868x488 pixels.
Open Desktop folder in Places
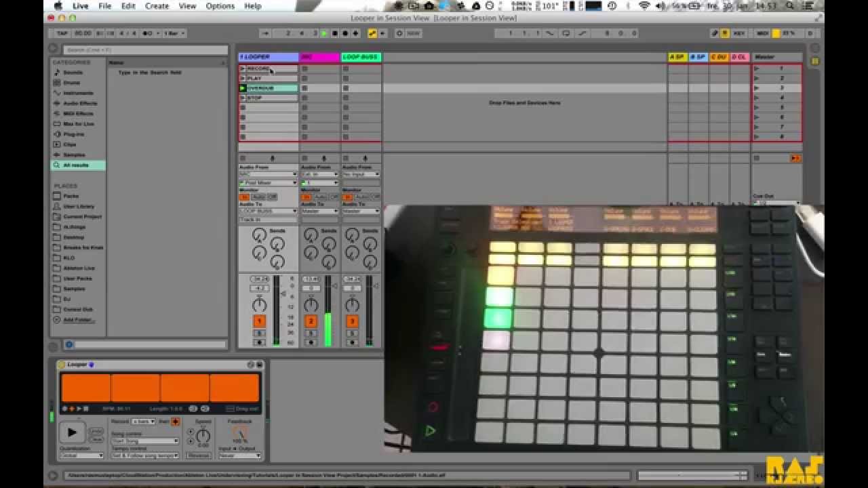coord(73,237)
